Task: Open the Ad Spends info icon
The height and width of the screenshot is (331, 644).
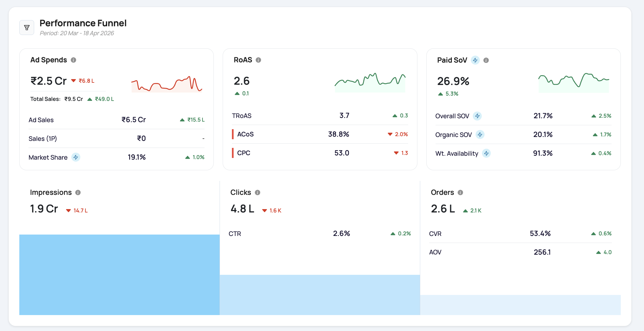Action: coord(74,60)
